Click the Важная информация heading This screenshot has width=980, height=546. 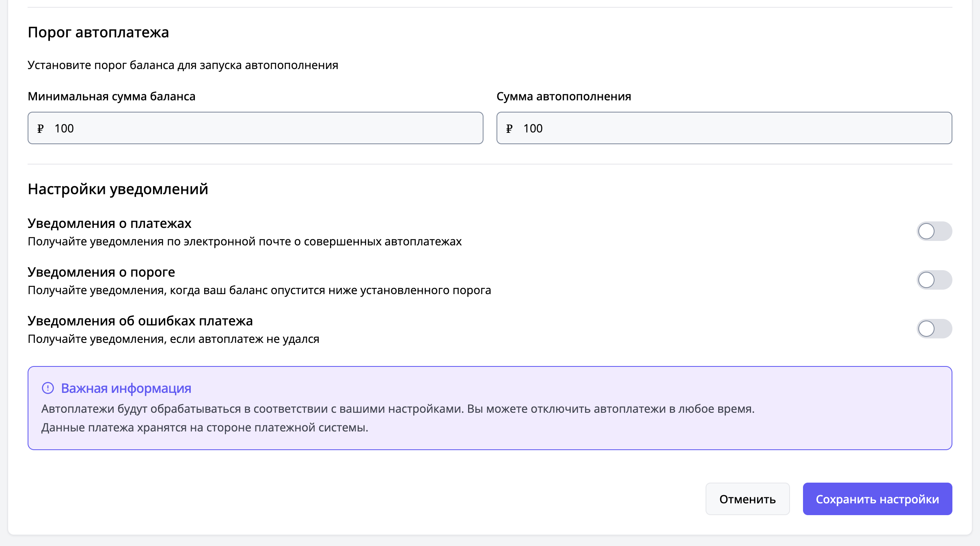tap(126, 388)
